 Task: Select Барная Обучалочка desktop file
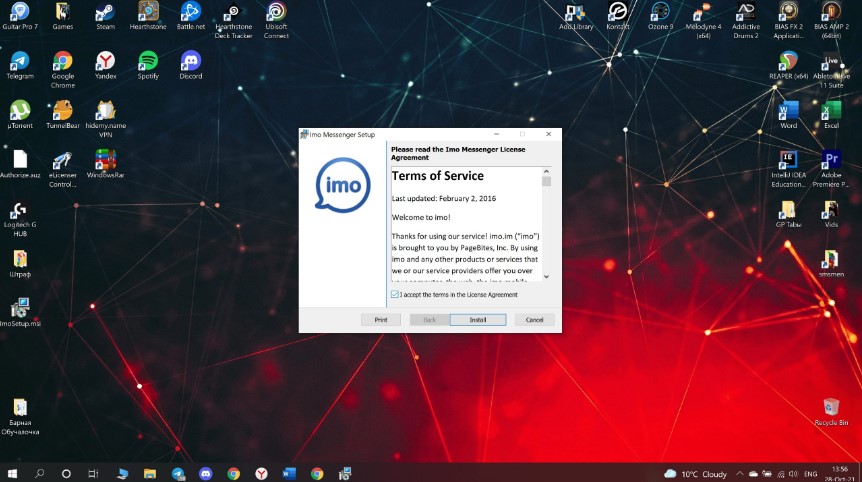tap(20, 417)
